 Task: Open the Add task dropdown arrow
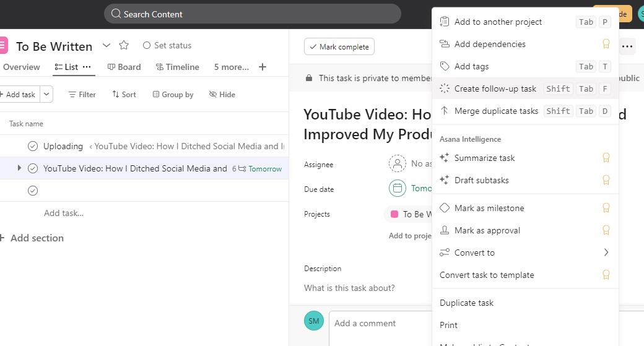pyautogui.click(x=46, y=95)
